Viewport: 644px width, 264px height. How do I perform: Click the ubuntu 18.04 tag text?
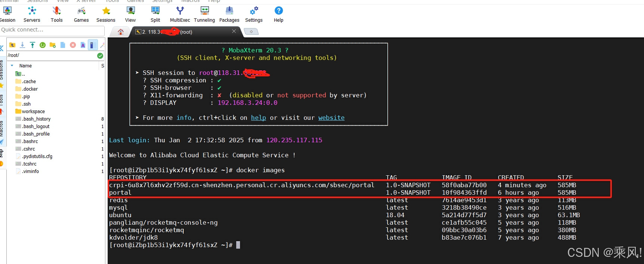pyautogui.click(x=395, y=215)
